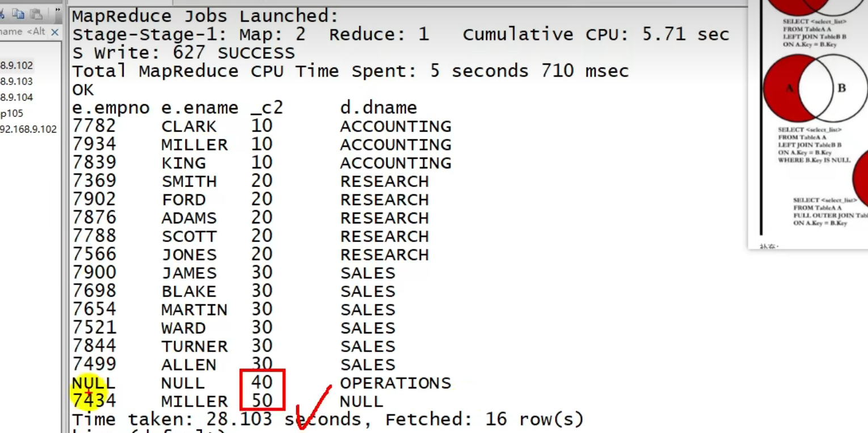Click the OPERATIONS department value
Image resolution: width=868 pixels, height=433 pixels.
click(x=395, y=383)
